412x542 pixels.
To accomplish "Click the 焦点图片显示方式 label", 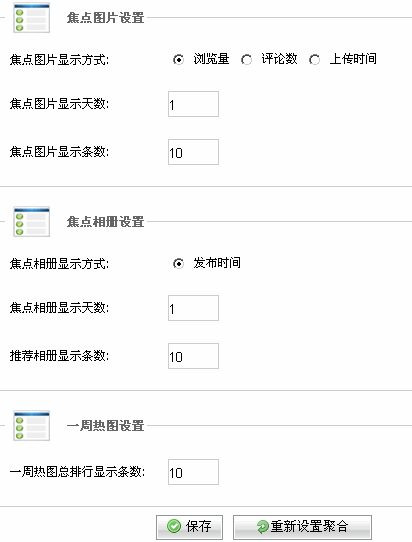I will pyautogui.click(x=59, y=60).
